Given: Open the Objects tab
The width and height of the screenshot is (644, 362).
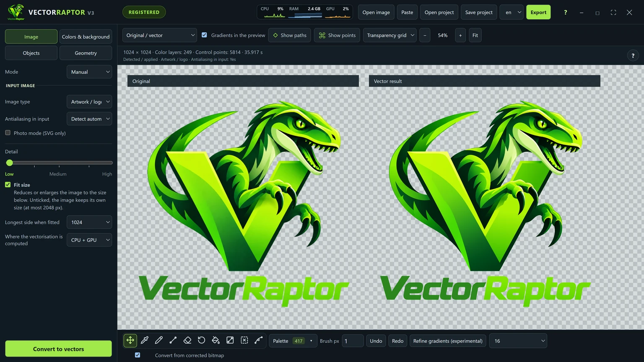Looking at the screenshot, I should point(31,53).
